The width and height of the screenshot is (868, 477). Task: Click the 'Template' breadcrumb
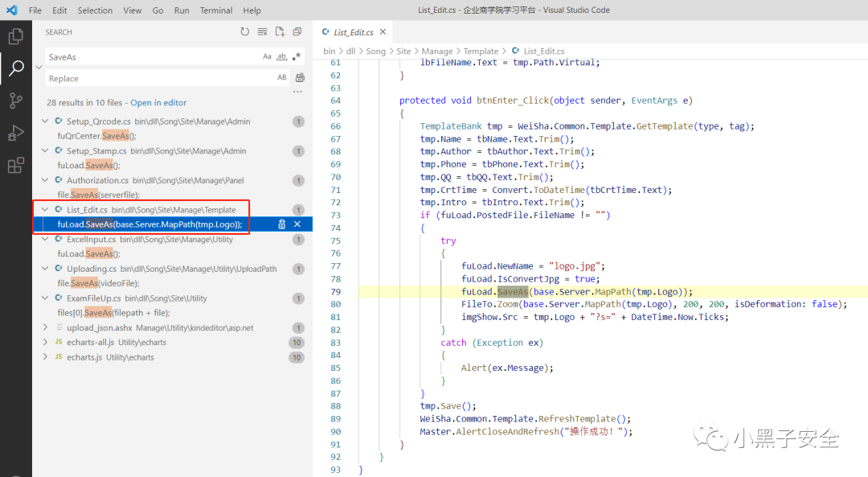coord(481,51)
